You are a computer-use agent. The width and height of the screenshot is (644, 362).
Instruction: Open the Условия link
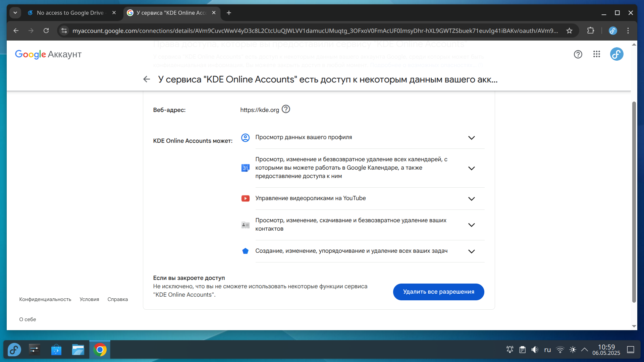coord(89,299)
